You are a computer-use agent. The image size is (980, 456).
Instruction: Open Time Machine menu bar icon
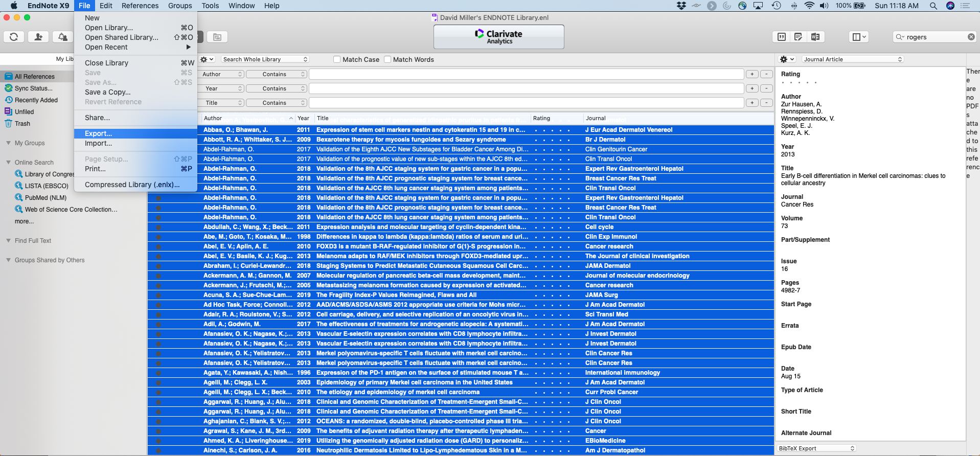[776, 6]
